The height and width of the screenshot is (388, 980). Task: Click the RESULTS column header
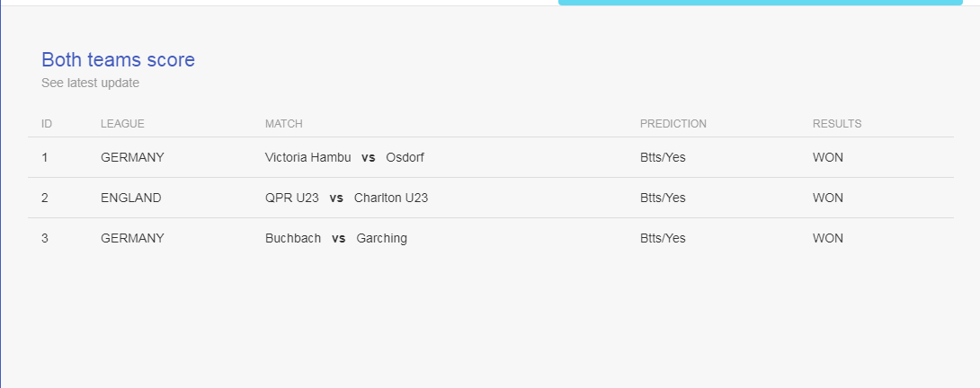837,124
